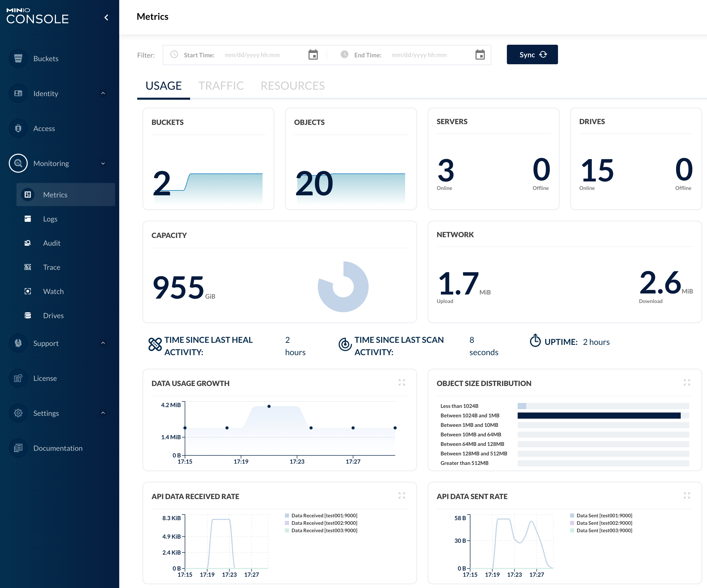Click the Sync button
The height and width of the screenshot is (588, 707).
[x=532, y=54]
